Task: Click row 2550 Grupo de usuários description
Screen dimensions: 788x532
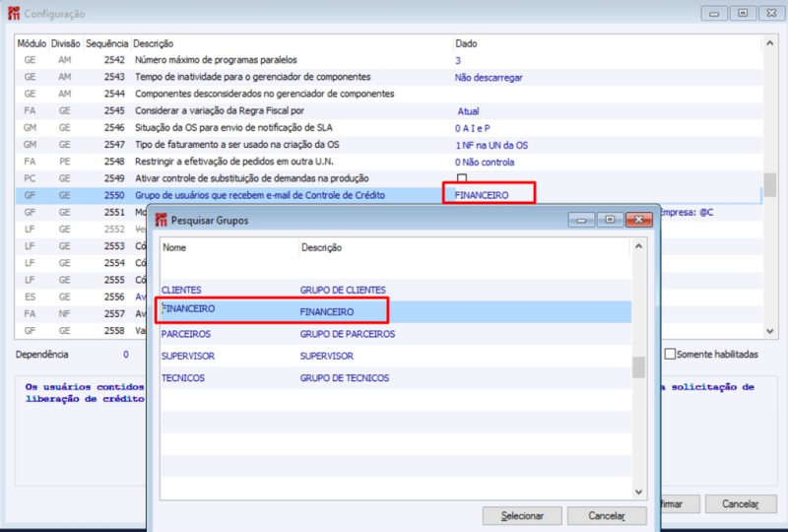Action: 260,195
